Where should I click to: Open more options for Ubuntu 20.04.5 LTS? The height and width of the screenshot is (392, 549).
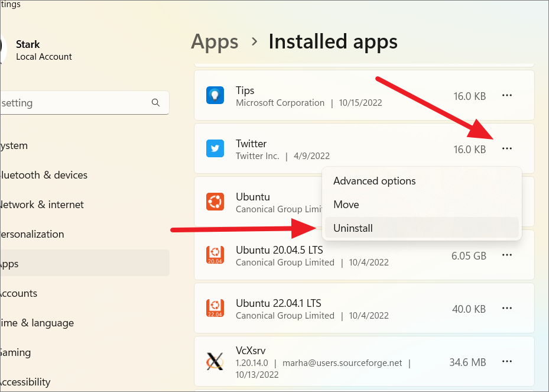coord(506,255)
